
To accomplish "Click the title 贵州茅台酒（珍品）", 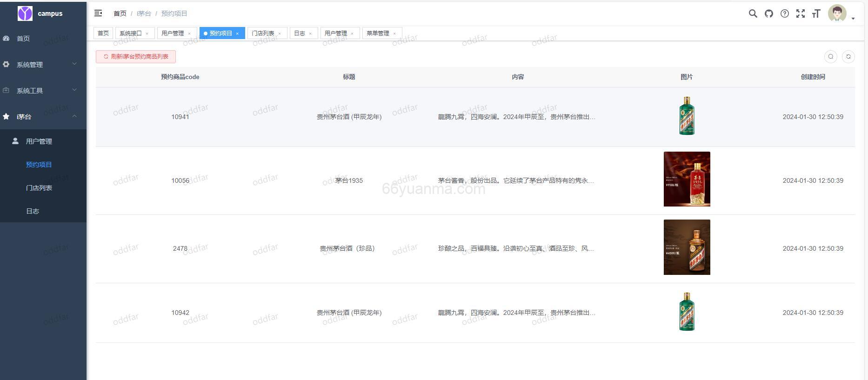I will pos(349,248).
